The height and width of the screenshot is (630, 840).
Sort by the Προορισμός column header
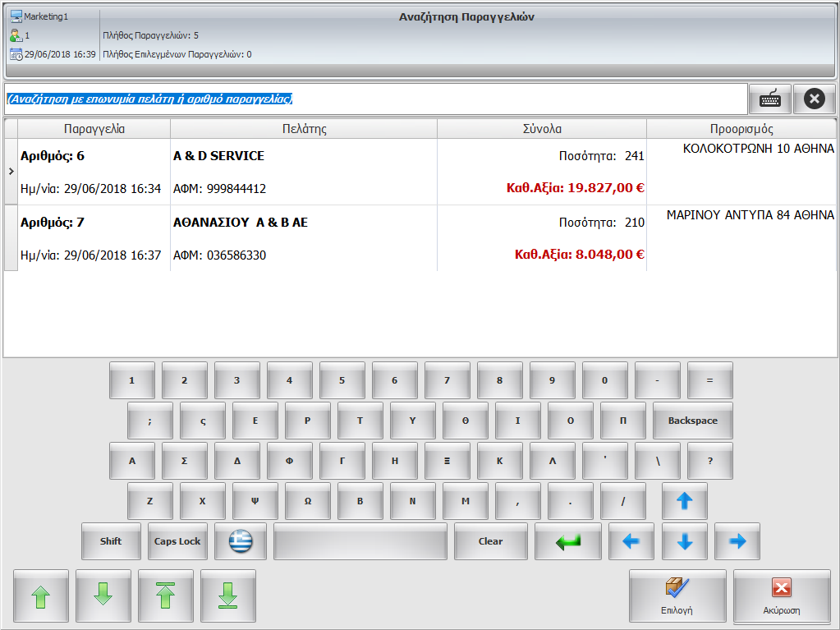pos(741,129)
